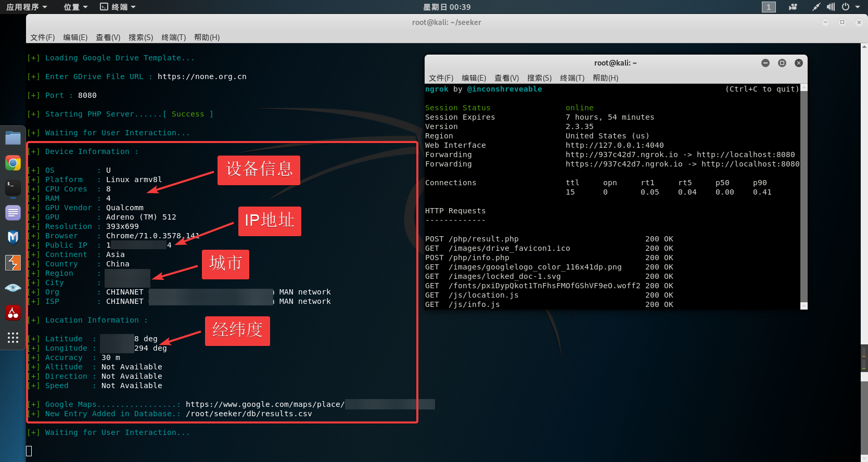This screenshot has height=462, width=868.
Task: Expand the 位置 places menu
Action: [75, 7]
